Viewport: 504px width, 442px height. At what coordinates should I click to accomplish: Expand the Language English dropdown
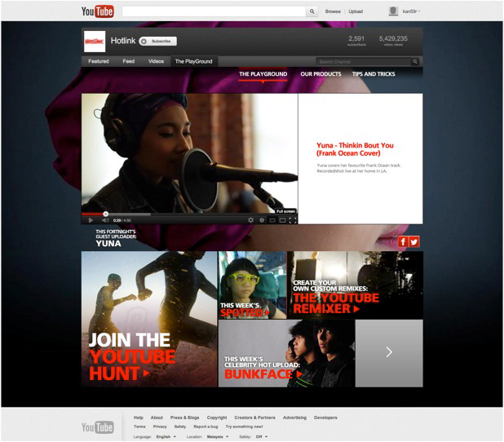coord(166,436)
